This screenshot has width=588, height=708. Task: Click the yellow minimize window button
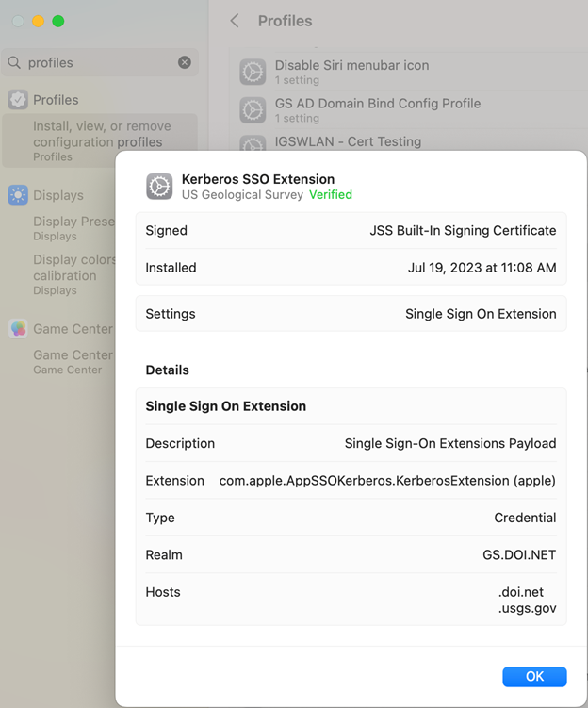pos(38,21)
